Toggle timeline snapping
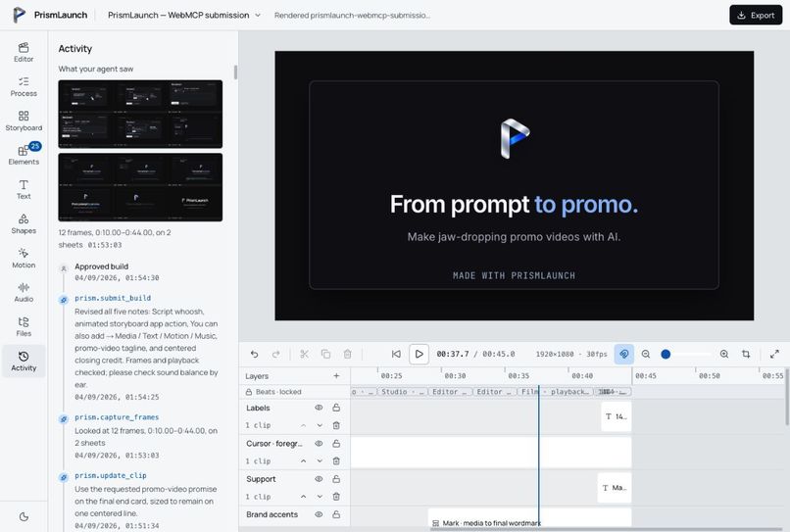This screenshot has height=532, width=790. click(x=623, y=354)
